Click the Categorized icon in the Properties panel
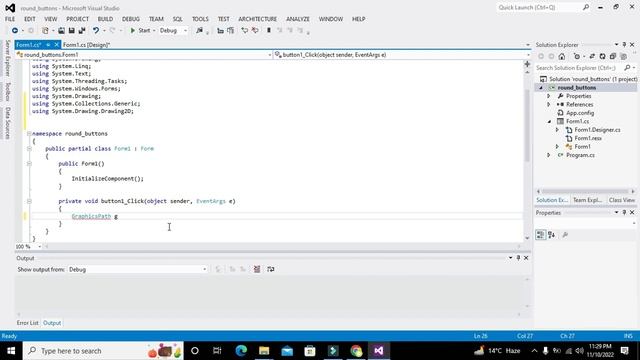The image size is (640, 360). (x=540, y=235)
